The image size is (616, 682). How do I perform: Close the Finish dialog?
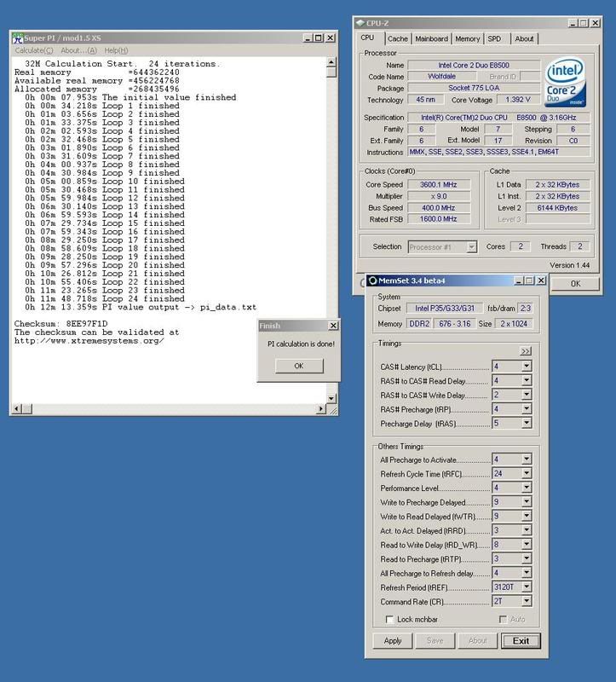(x=333, y=326)
